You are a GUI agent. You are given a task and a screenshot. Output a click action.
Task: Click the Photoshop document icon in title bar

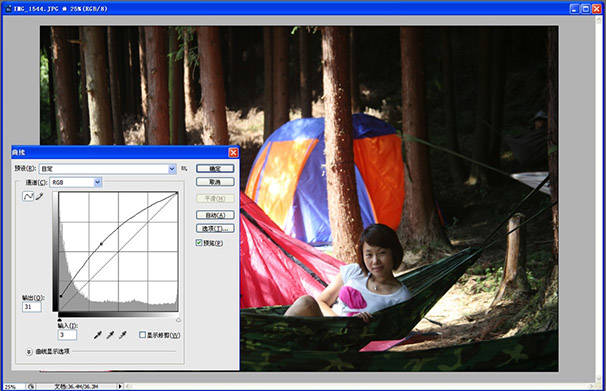point(8,8)
